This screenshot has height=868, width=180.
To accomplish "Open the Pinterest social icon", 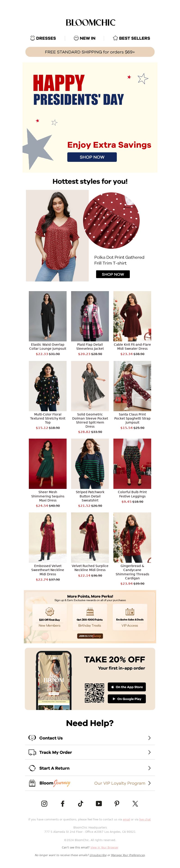I will click(117, 803).
